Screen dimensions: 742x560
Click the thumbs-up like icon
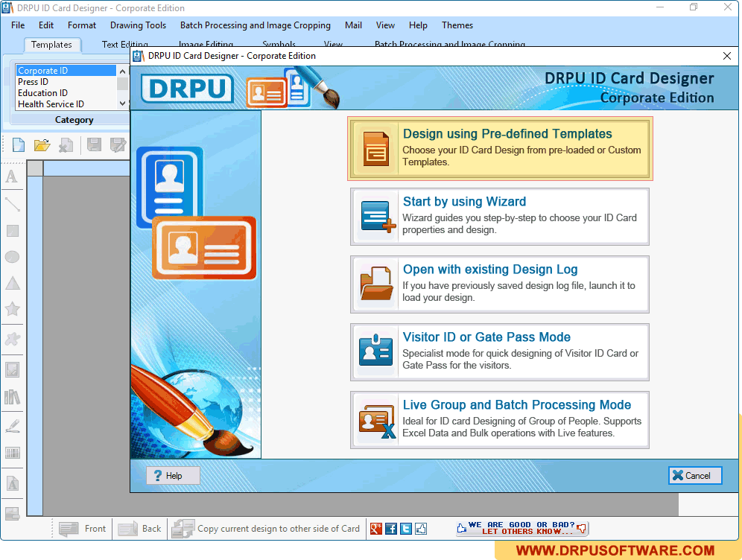[421, 529]
